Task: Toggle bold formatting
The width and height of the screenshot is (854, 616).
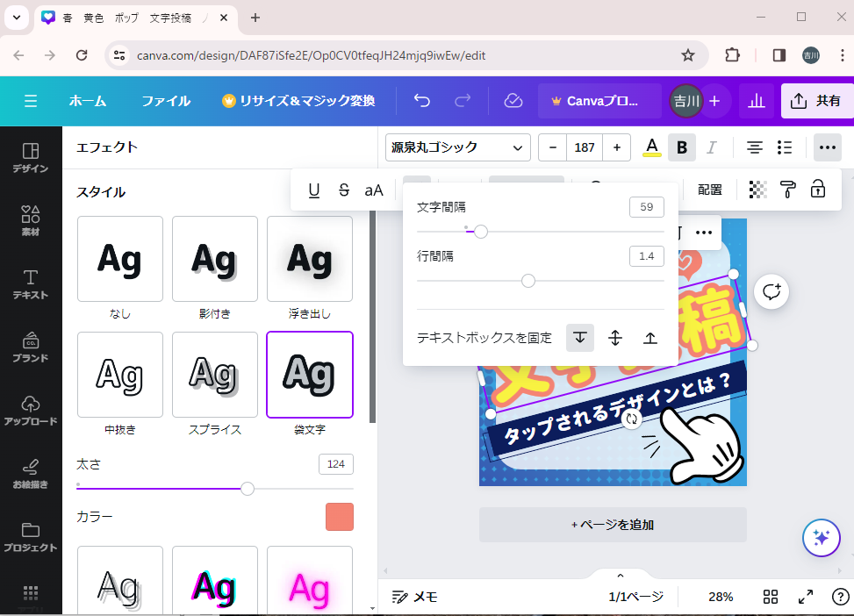Action: 682,147
